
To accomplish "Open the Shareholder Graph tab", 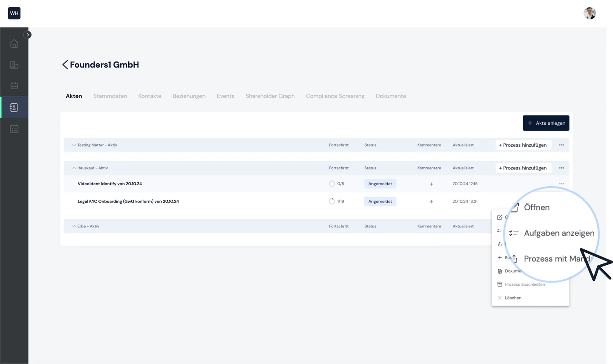I will pyautogui.click(x=270, y=96).
